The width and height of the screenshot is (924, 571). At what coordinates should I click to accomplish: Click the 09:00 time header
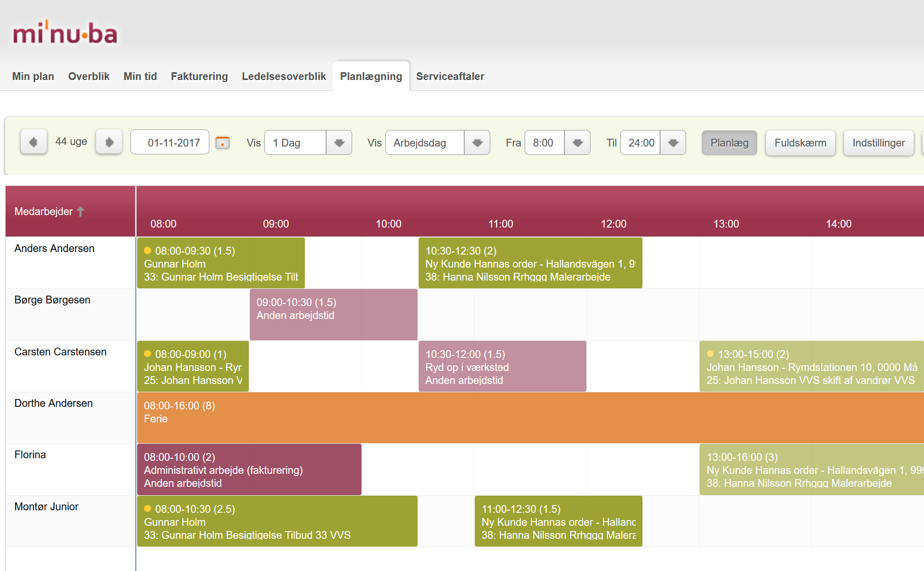click(276, 224)
